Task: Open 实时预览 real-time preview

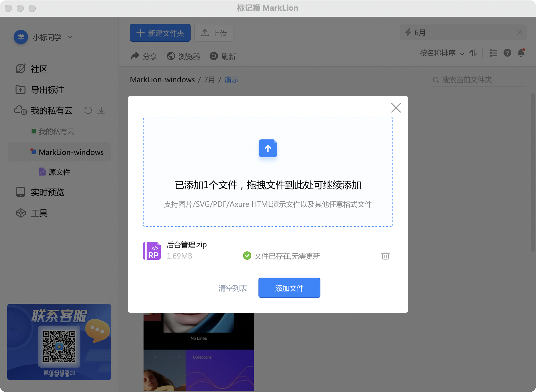Action: (x=48, y=192)
